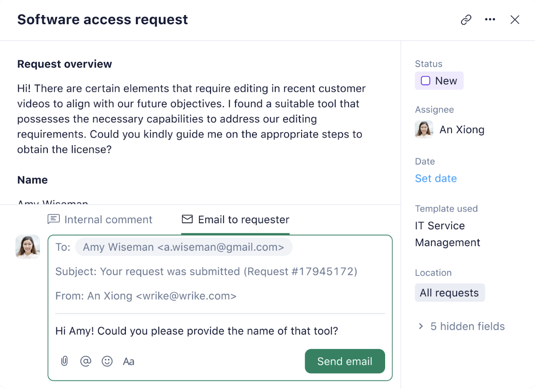535x392 pixels.
Task: Click into the email message body text
Action: coord(197,331)
